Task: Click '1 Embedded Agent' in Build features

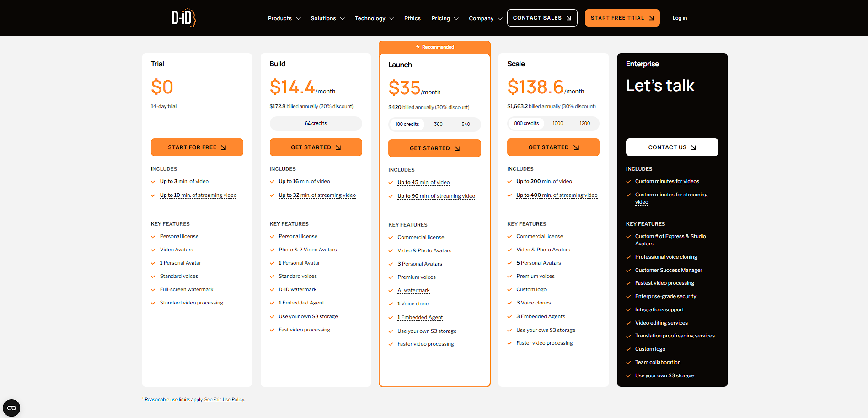Action: pyautogui.click(x=301, y=303)
